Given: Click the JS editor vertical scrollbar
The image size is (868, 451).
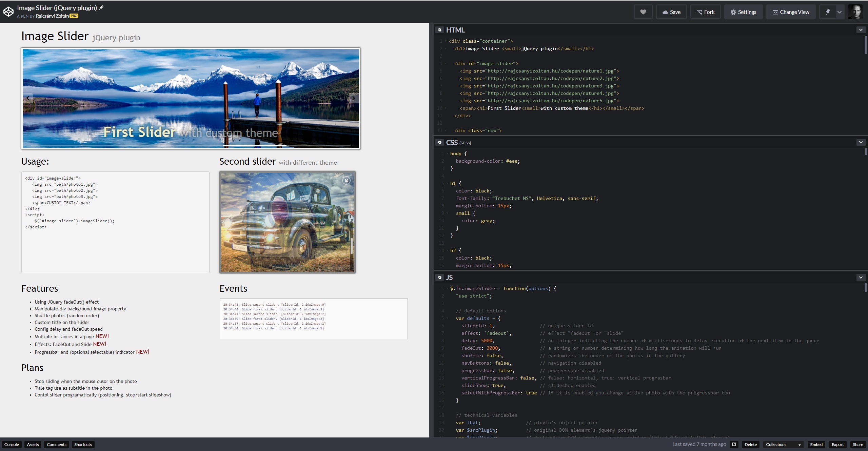Looking at the screenshot, I should 865,288.
